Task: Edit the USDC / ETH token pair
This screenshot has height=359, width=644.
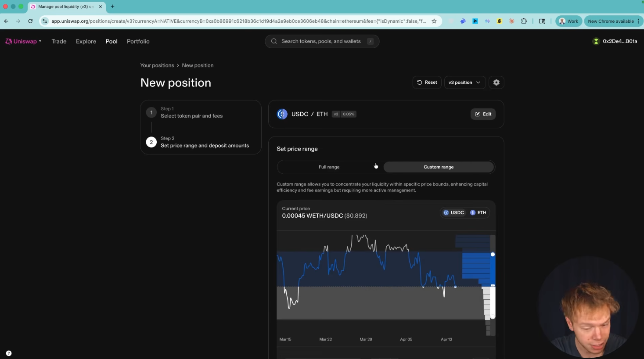Action: [x=483, y=114]
